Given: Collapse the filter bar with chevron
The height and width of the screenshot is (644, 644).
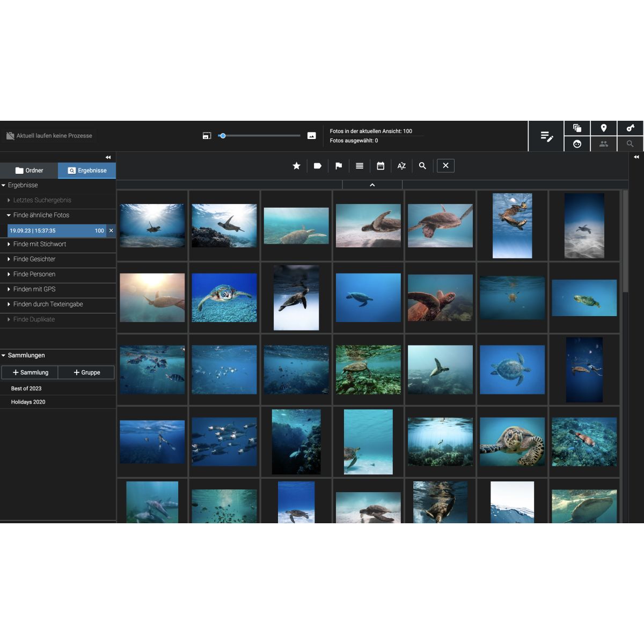Looking at the screenshot, I should (372, 185).
